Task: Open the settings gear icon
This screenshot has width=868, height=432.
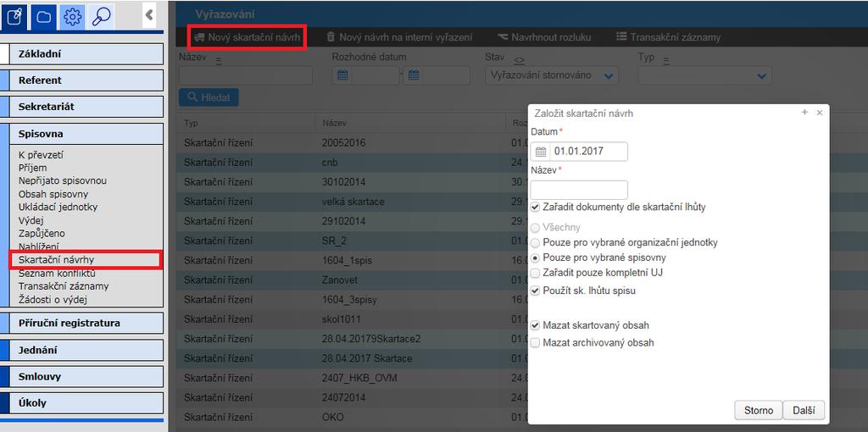Action: click(x=73, y=17)
